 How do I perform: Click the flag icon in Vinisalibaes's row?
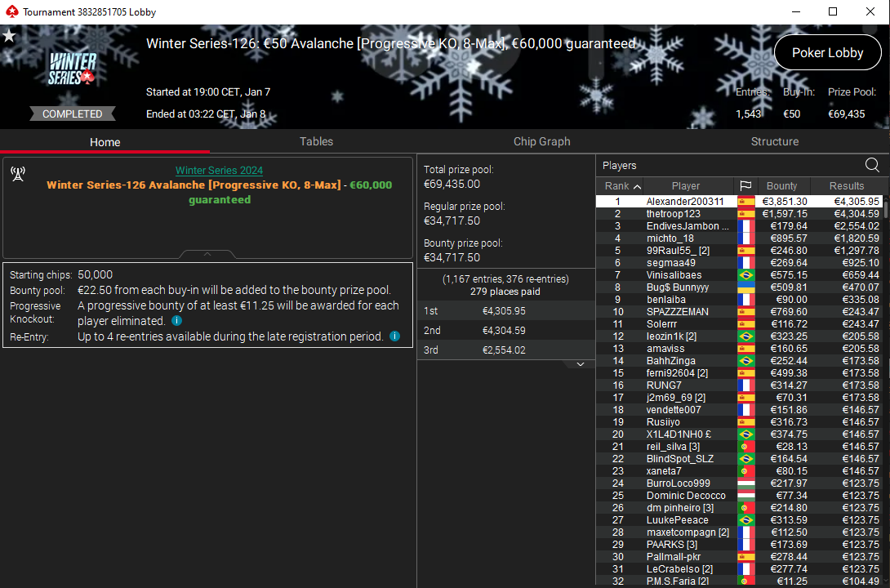coord(745,274)
